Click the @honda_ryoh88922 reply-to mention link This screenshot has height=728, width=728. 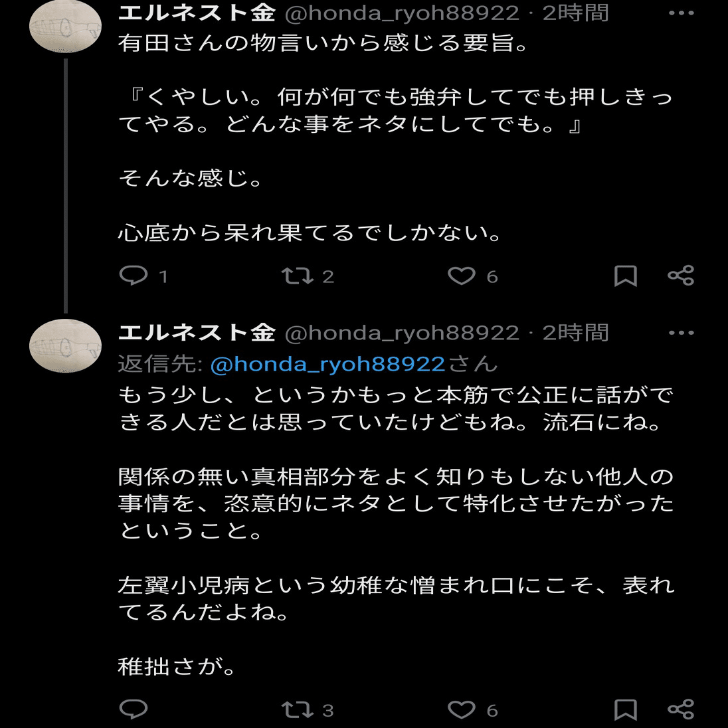pos(327,364)
